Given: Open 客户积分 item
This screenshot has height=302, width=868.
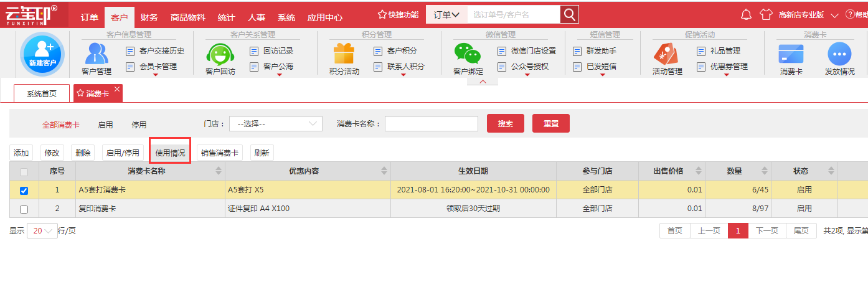Looking at the screenshot, I should 395,51.
